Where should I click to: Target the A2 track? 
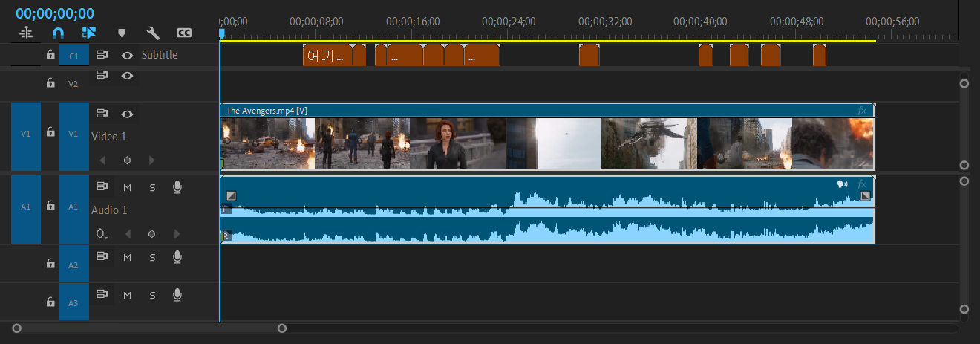pos(73,264)
